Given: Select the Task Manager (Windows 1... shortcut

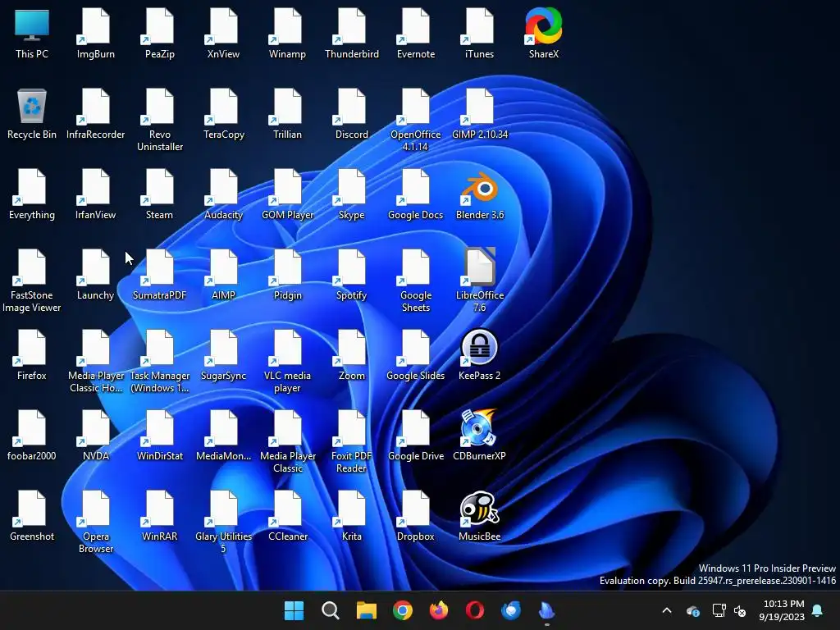Looking at the screenshot, I should click(x=160, y=361).
